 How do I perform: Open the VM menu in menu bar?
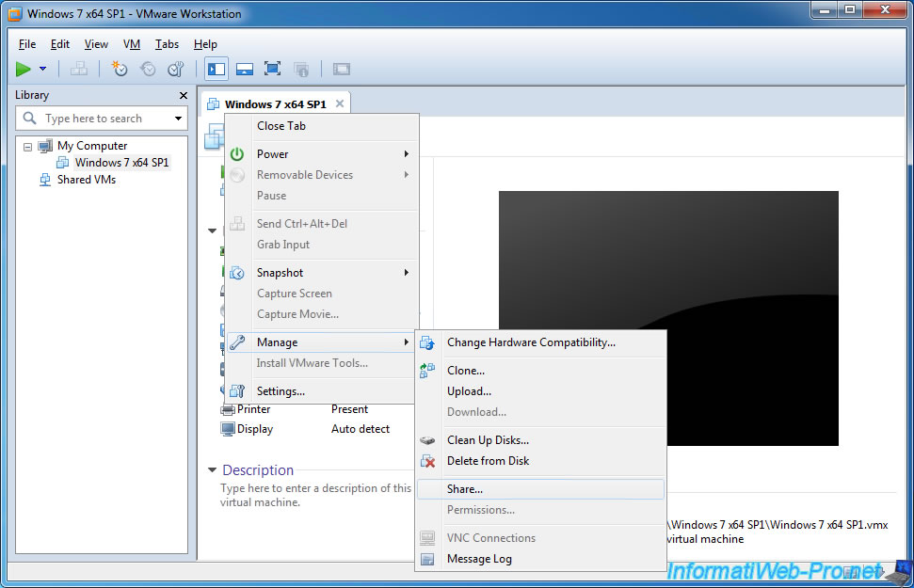pyautogui.click(x=131, y=44)
